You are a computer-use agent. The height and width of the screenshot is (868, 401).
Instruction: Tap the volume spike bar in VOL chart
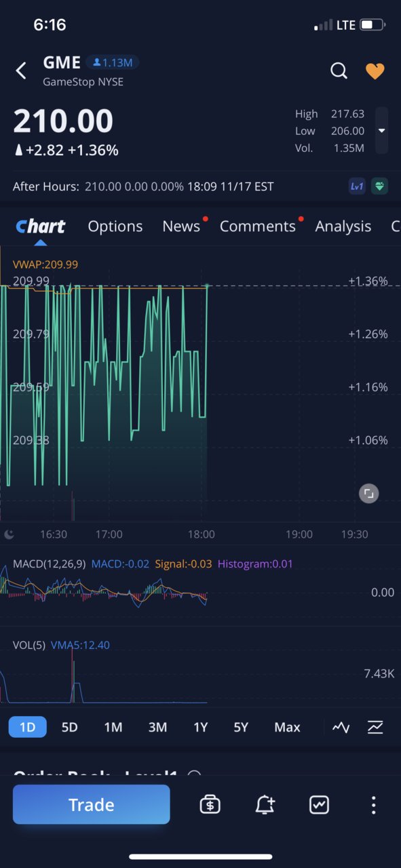(x=73, y=675)
